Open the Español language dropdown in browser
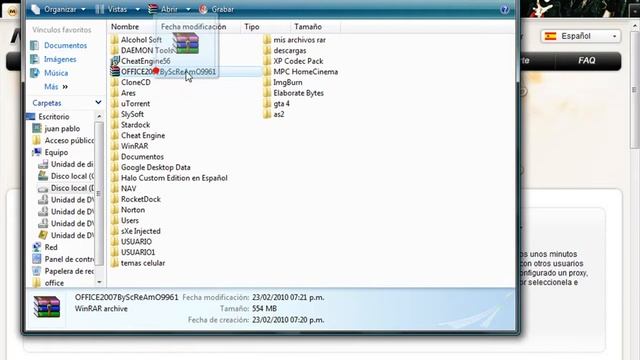The image size is (640, 360). click(580, 36)
